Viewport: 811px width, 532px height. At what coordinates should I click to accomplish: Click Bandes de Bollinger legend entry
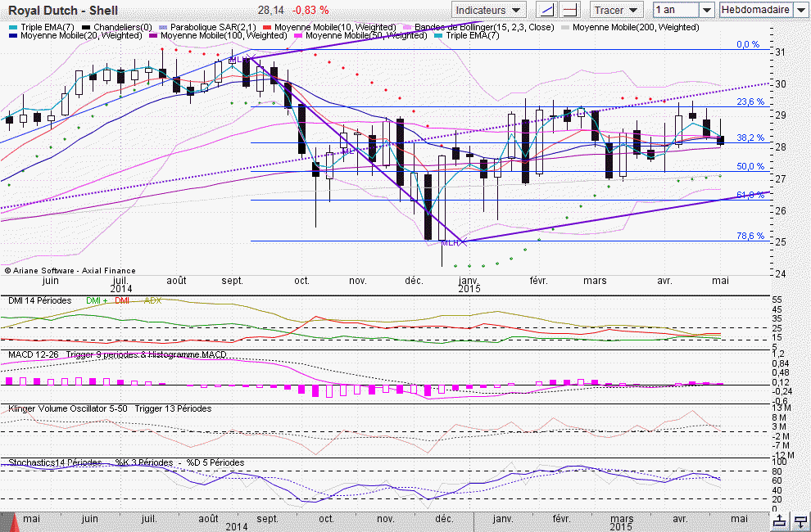coord(478,27)
